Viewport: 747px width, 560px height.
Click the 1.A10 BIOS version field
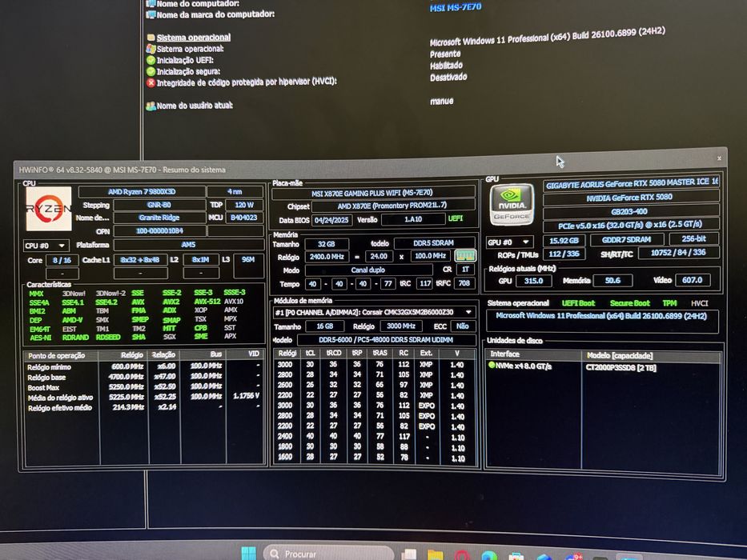[413, 219]
